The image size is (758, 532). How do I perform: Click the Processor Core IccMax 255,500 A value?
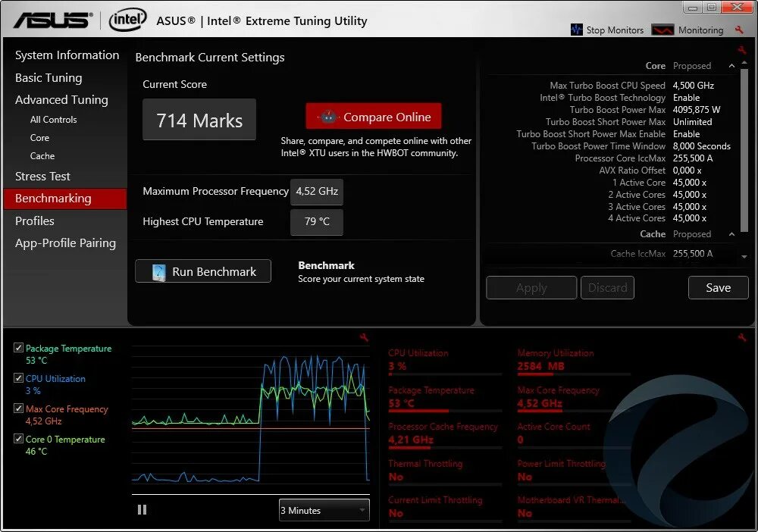coord(692,158)
